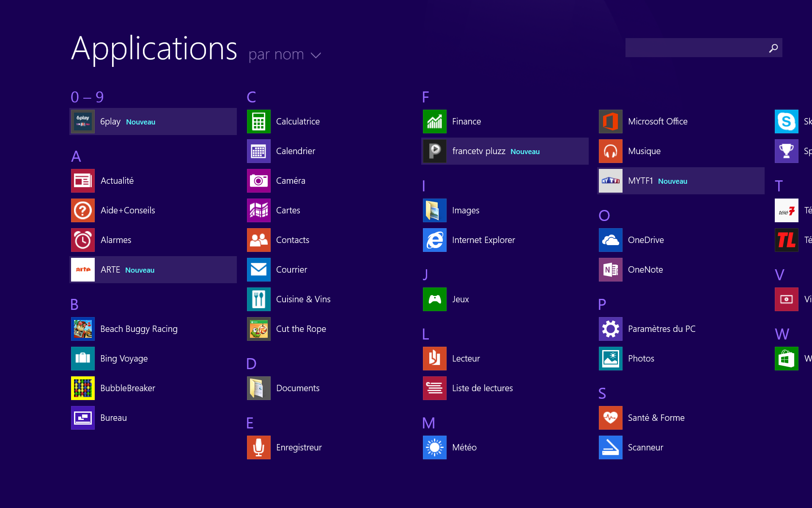Launch the MYTF1 app icon
This screenshot has height=508, width=812.
611,181
